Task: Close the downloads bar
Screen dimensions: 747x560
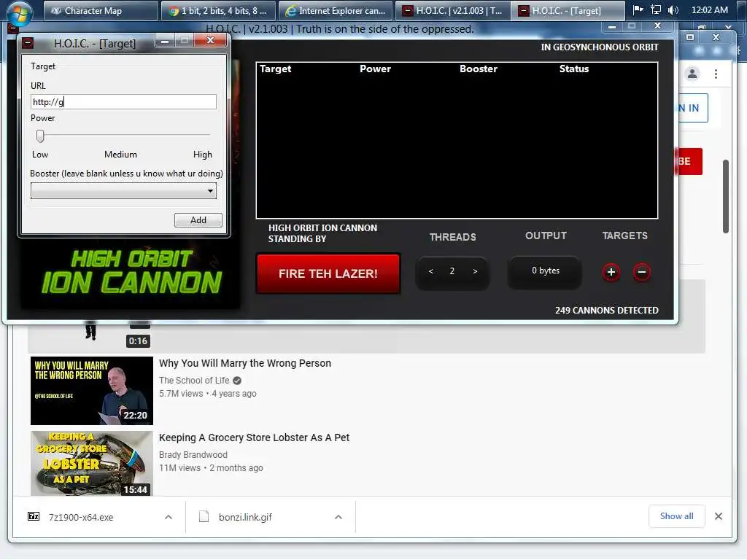Action: [719, 516]
